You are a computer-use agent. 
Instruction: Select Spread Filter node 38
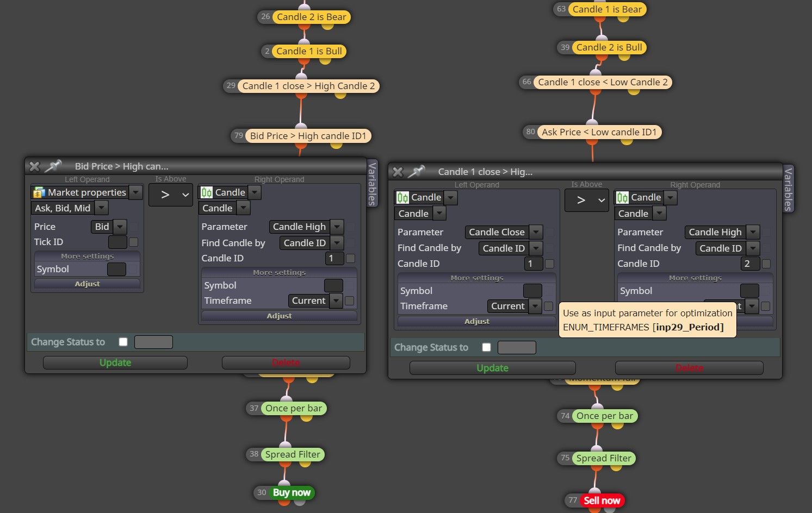coord(293,454)
